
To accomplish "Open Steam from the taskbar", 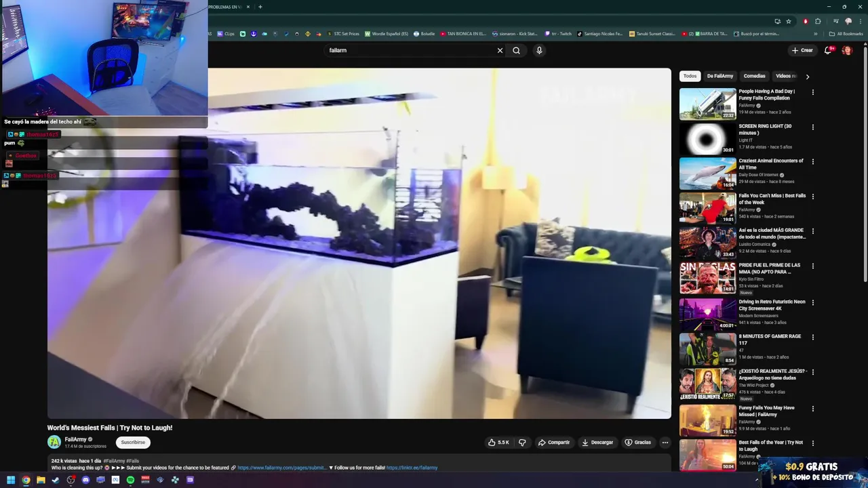I will click(56, 480).
